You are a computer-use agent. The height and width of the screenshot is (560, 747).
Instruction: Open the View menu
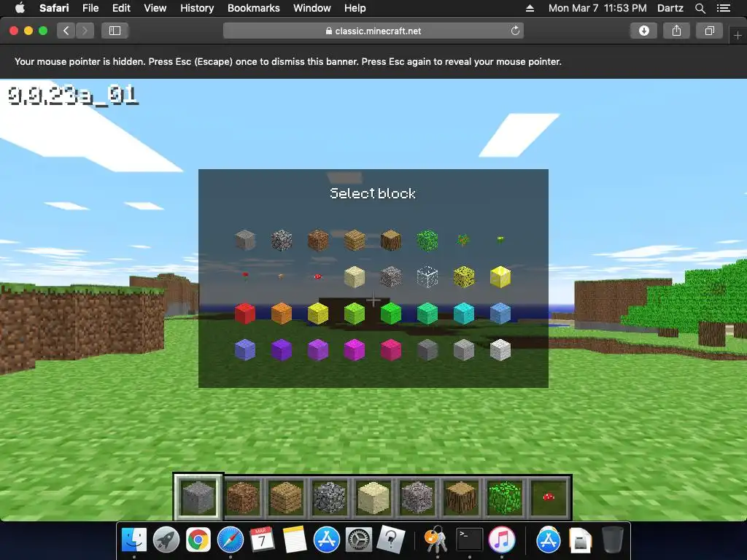click(x=155, y=8)
